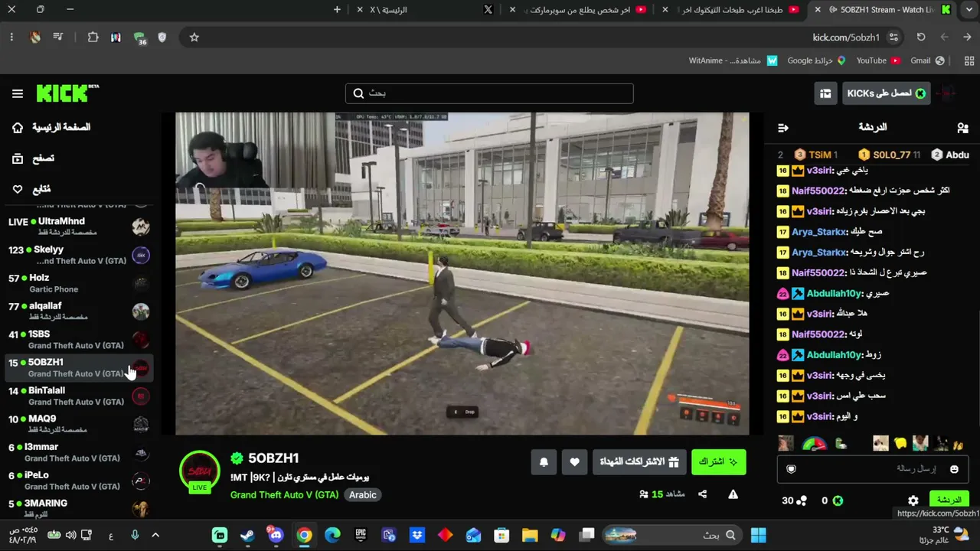Open chat settings gear icon
The image size is (980, 551).
(x=913, y=500)
